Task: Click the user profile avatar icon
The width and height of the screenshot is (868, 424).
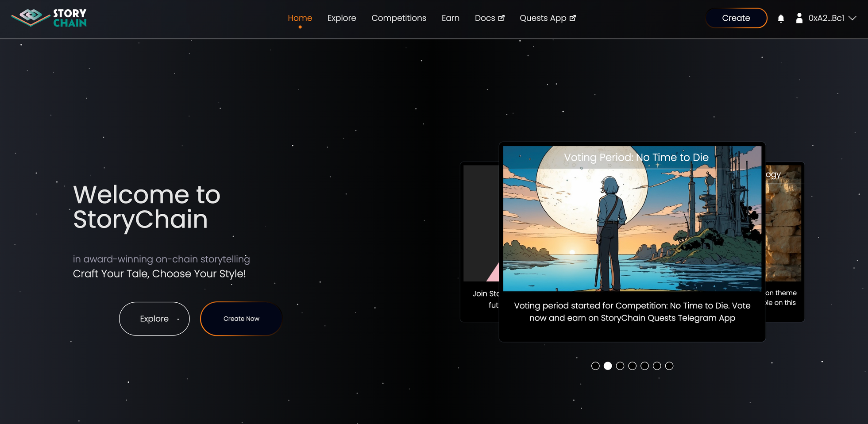Action: point(799,18)
